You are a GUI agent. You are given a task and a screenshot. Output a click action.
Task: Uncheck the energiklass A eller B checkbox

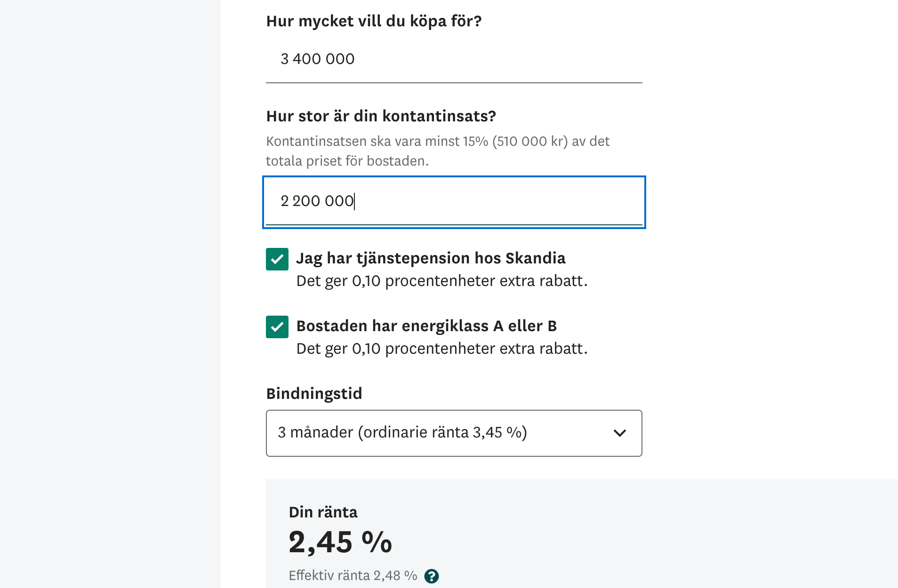click(277, 327)
